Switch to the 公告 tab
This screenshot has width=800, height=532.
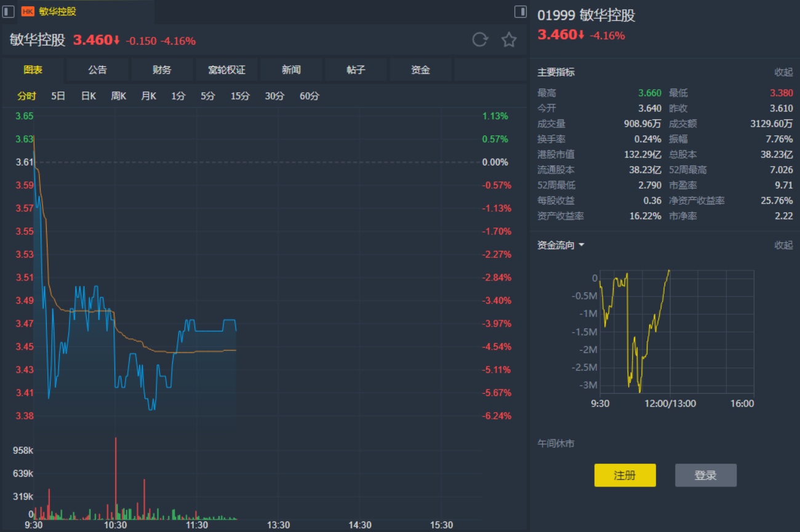(x=97, y=69)
